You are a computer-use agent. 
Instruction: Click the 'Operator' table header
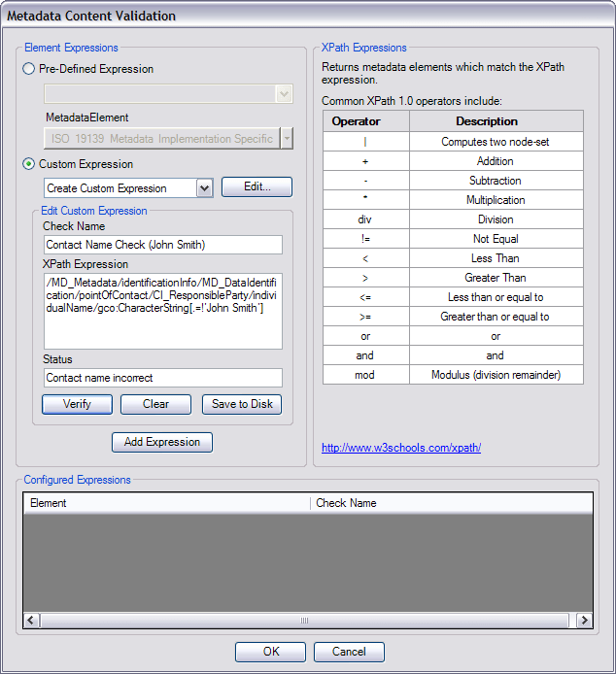365,121
